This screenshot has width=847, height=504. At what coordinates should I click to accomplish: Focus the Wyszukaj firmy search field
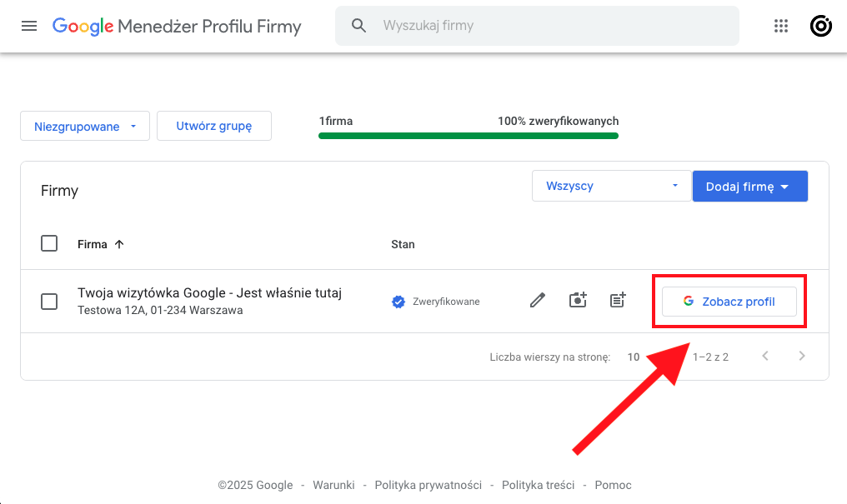tap(537, 26)
